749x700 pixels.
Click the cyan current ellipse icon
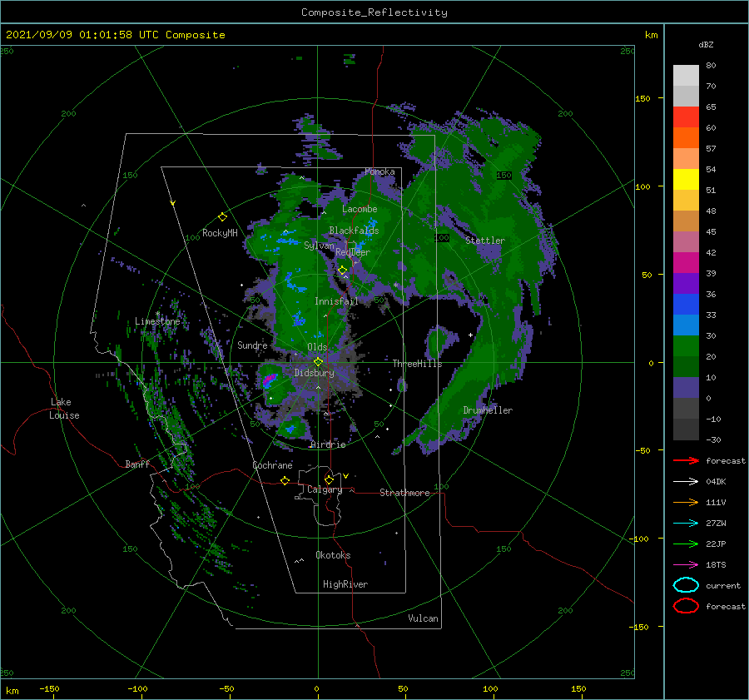click(686, 585)
